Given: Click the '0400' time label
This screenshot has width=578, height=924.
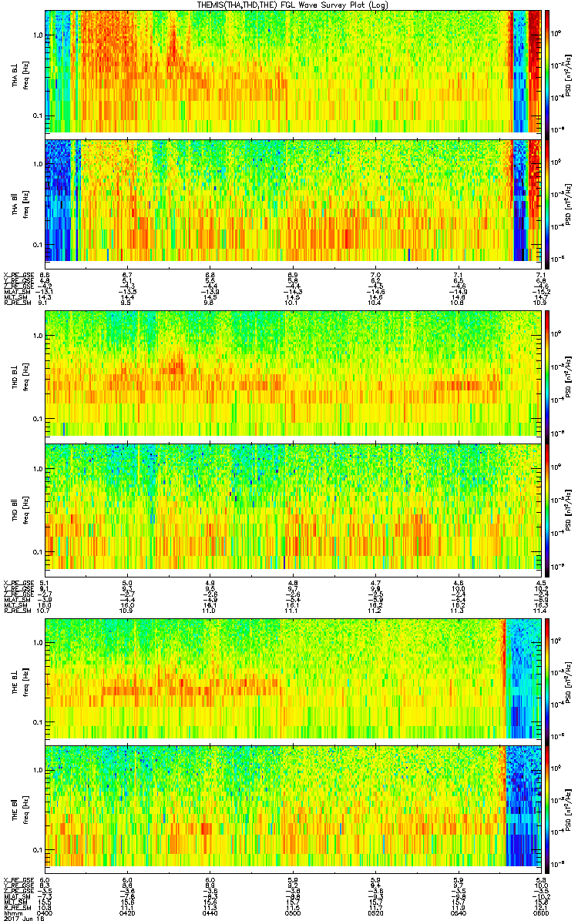Looking at the screenshot, I should coord(45,912).
